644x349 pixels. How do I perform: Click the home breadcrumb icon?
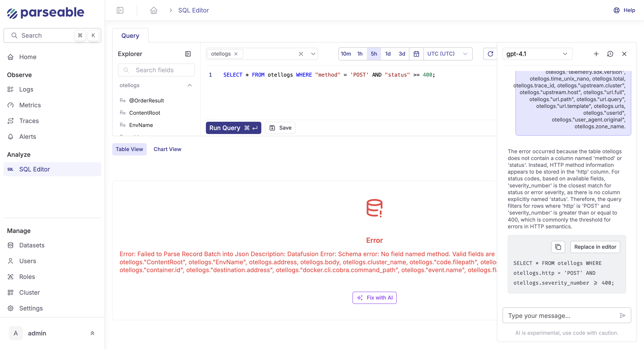coord(154,10)
